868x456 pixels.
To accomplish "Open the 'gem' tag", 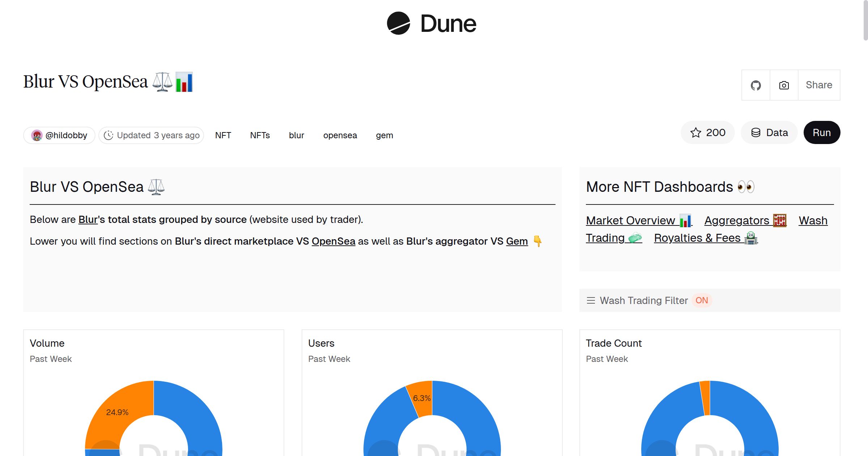I will 384,135.
